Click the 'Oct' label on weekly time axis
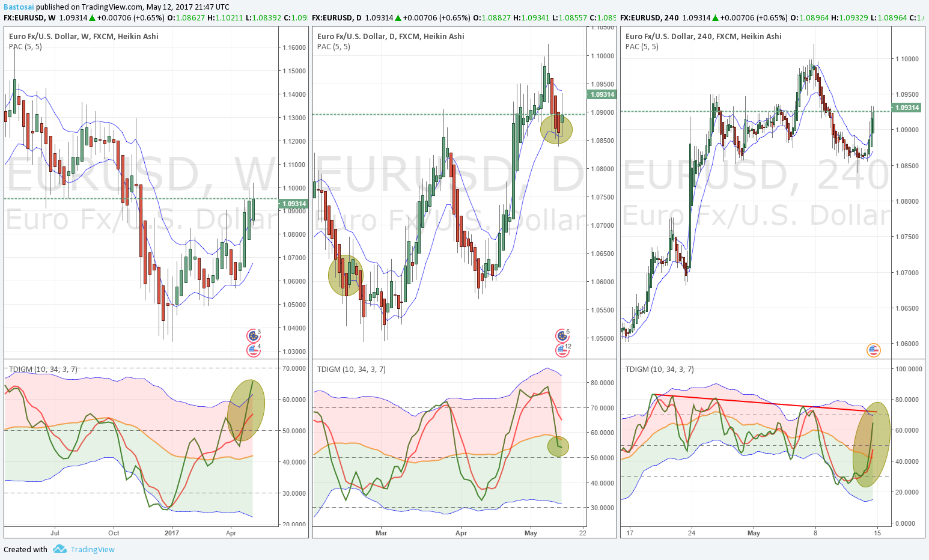The width and height of the screenshot is (929, 560). (114, 532)
